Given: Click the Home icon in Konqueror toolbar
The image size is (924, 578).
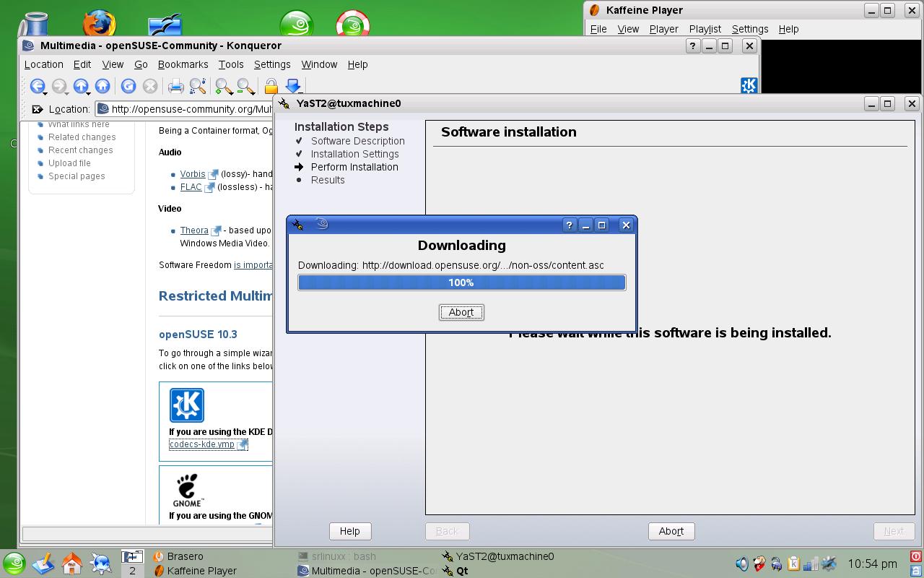Looking at the screenshot, I should [x=103, y=86].
